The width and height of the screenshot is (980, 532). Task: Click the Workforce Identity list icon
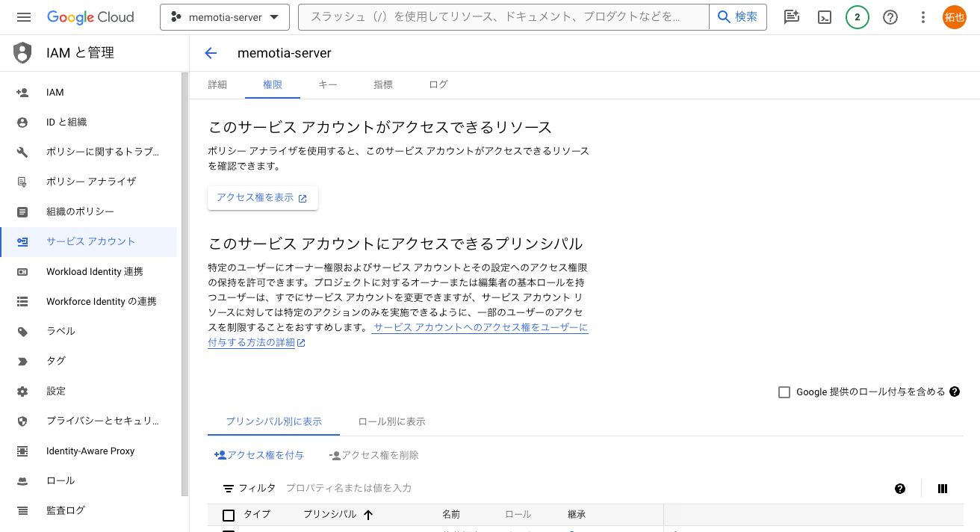click(22, 302)
